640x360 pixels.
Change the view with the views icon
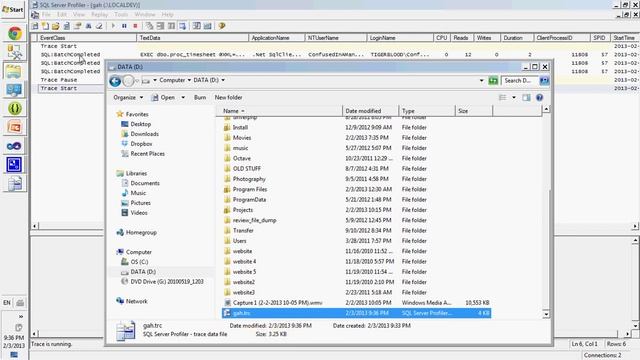point(503,98)
